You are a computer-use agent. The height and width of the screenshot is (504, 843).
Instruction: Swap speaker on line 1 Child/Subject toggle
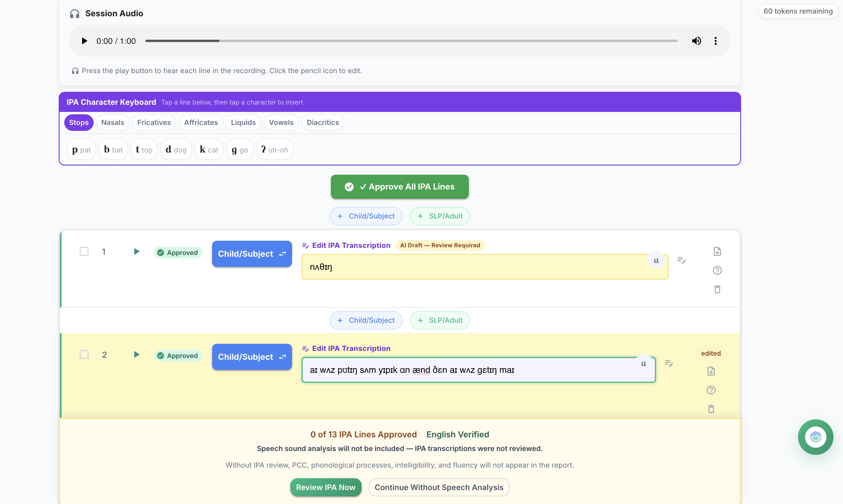click(x=252, y=254)
